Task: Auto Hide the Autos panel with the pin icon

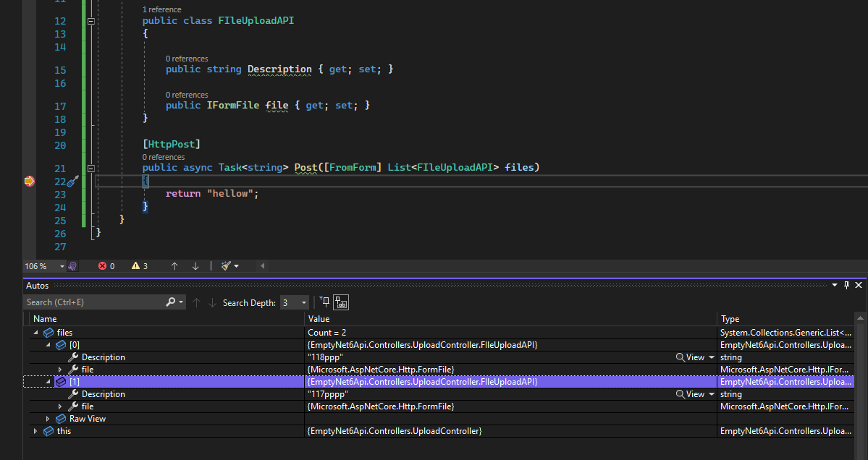Action: tap(846, 285)
